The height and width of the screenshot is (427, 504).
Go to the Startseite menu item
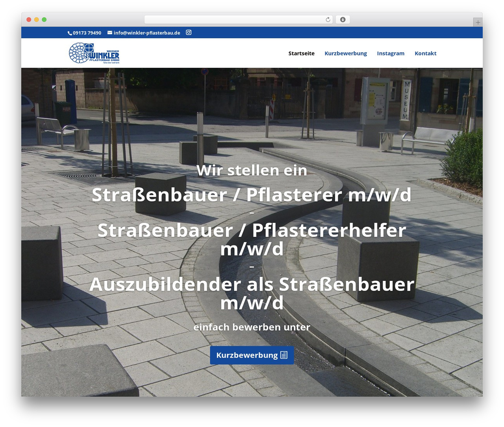point(301,53)
